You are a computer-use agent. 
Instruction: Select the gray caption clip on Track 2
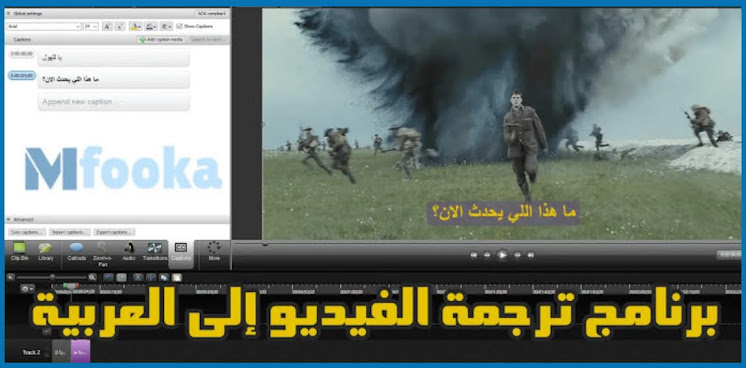click(61, 351)
